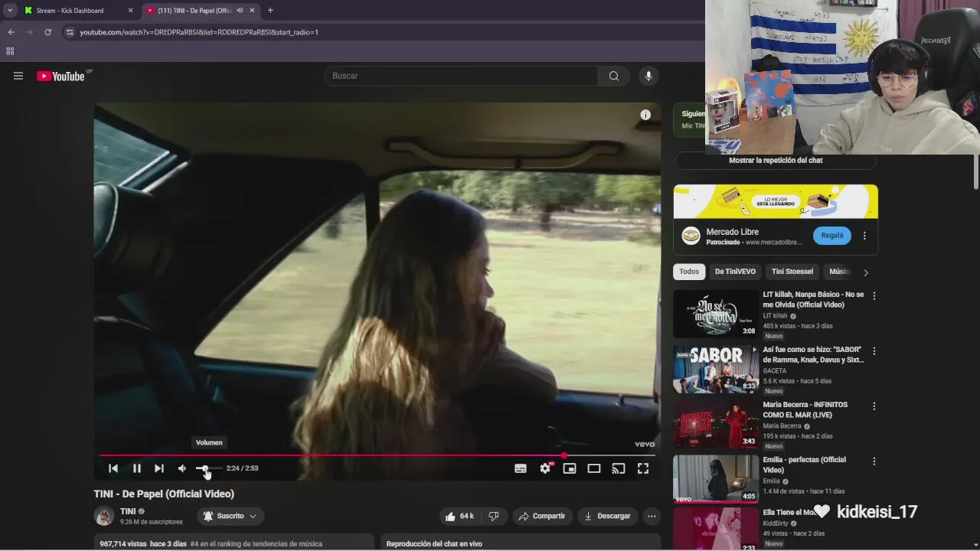Start voice search with microphone icon
The image size is (980, 551).
[648, 76]
